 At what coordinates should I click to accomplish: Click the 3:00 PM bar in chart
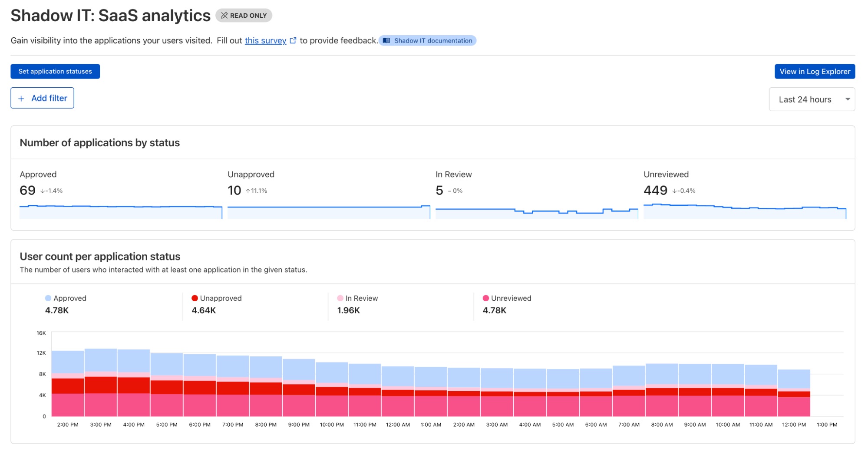point(101,382)
